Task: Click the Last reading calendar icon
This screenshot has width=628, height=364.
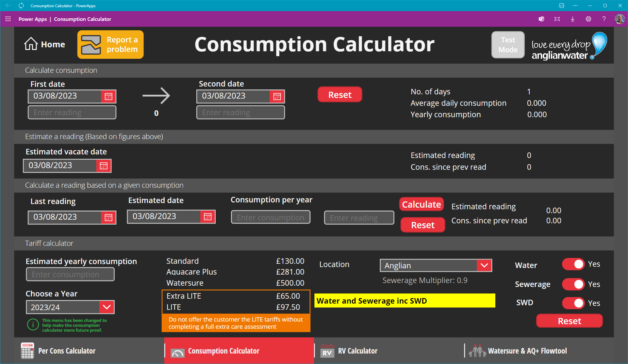Action: 108,218
